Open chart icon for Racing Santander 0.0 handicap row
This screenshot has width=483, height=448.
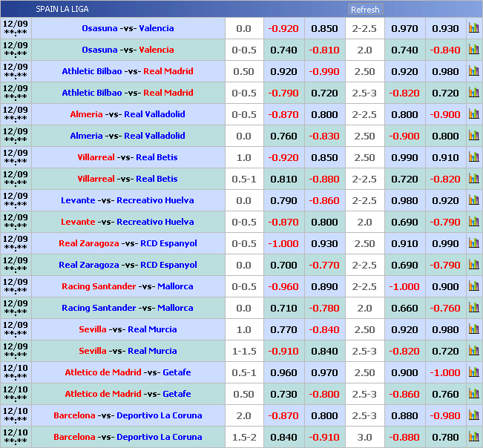tap(473, 308)
